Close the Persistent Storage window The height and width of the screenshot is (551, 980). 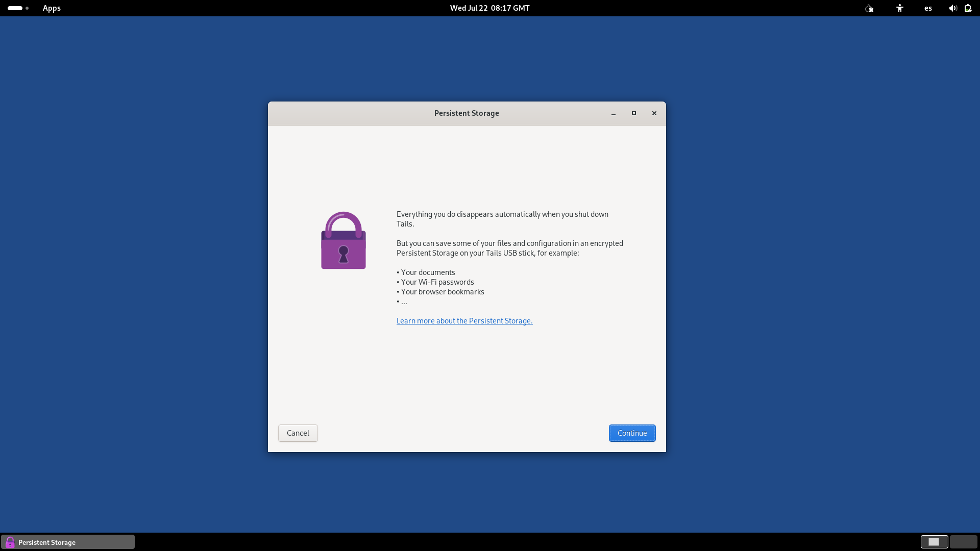pos(654,113)
